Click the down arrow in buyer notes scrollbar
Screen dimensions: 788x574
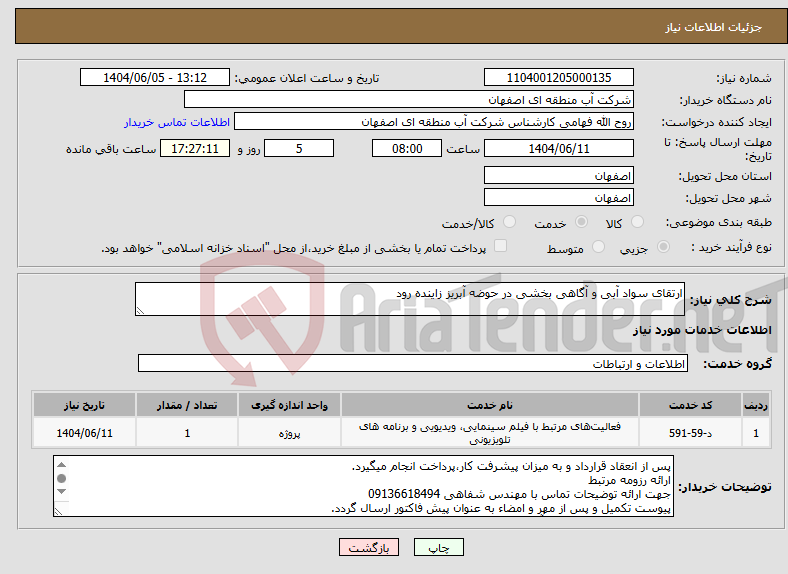[x=61, y=492]
